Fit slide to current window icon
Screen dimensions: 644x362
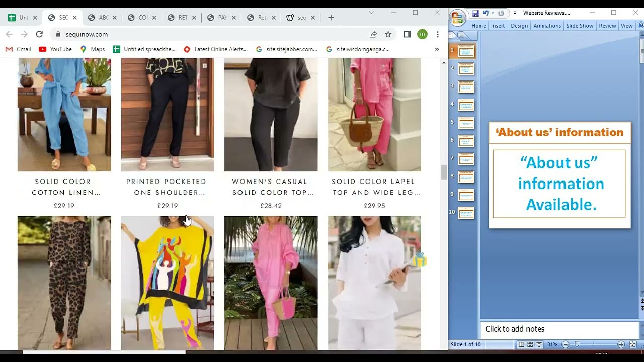[633, 344]
